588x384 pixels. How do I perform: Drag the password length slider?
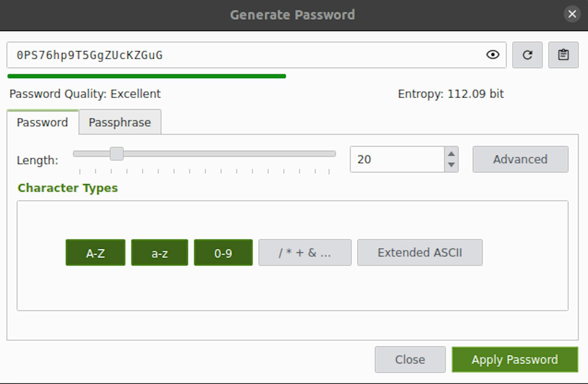117,153
